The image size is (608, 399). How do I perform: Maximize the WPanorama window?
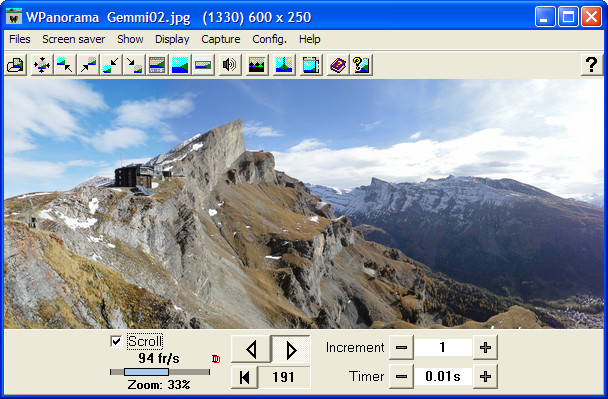pos(568,17)
